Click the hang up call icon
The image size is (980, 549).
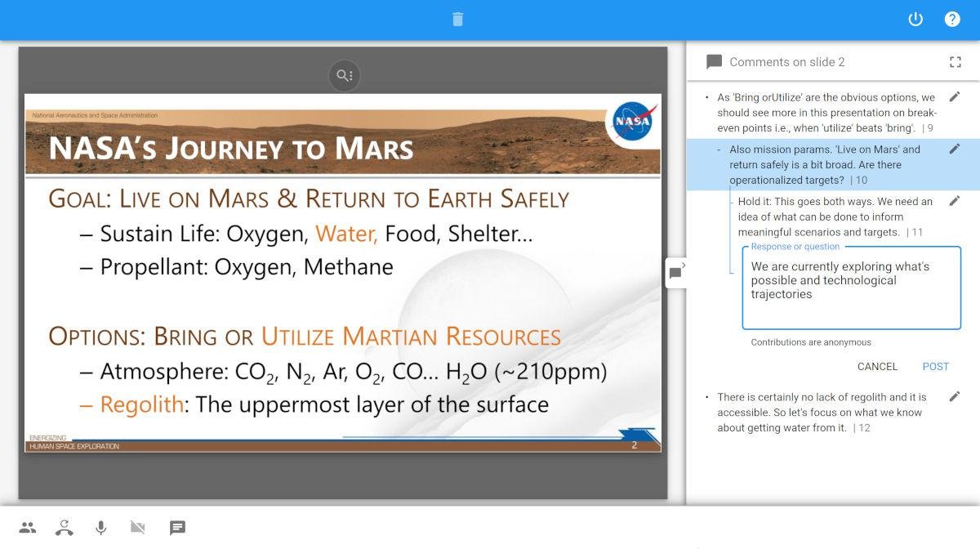(x=65, y=528)
